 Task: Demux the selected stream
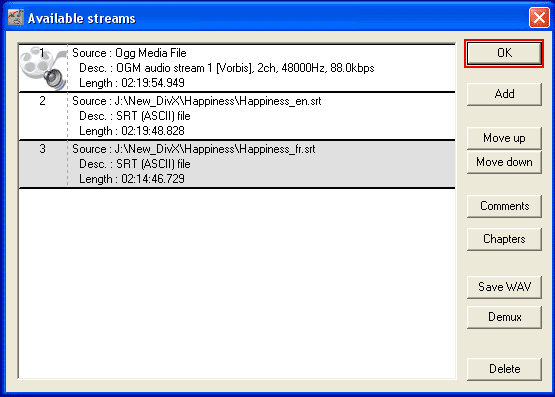pos(504,317)
